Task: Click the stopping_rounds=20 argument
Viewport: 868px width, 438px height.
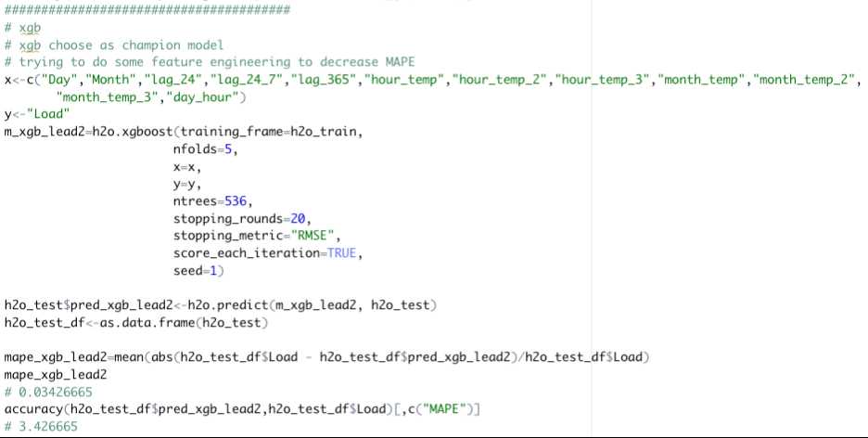Action: (241, 218)
